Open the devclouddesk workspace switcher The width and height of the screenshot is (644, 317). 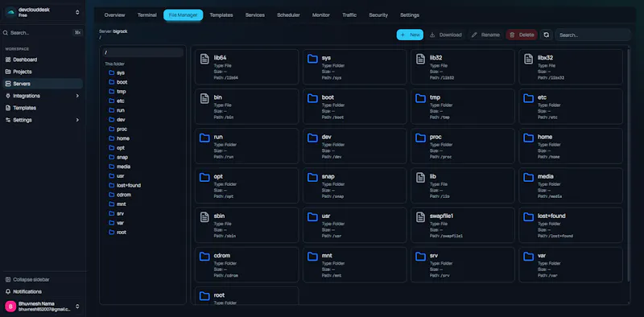pyautogui.click(x=43, y=12)
